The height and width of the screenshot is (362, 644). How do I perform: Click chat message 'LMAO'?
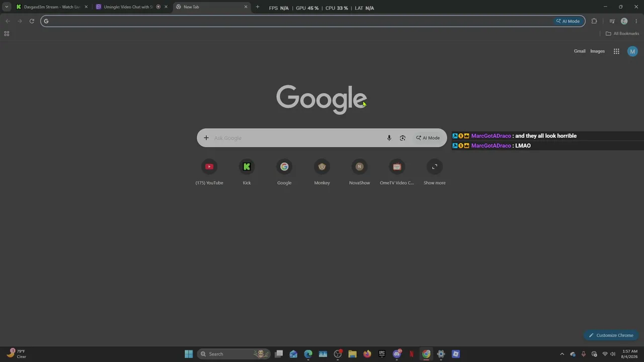tap(523, 146)
